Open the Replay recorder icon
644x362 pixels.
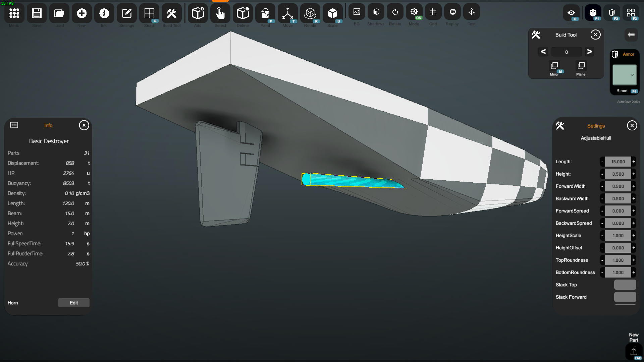coord(452,12)
